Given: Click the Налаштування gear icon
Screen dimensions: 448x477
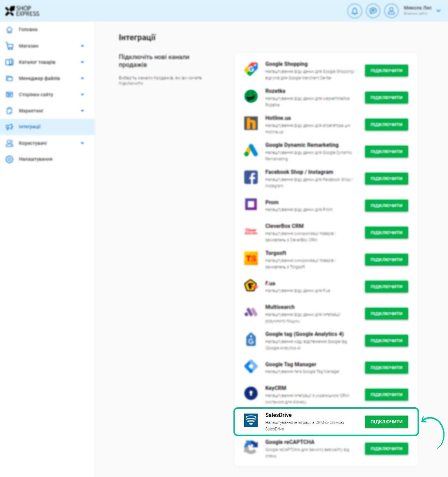Looking at the screenshot, I should (x=9, y=159).
